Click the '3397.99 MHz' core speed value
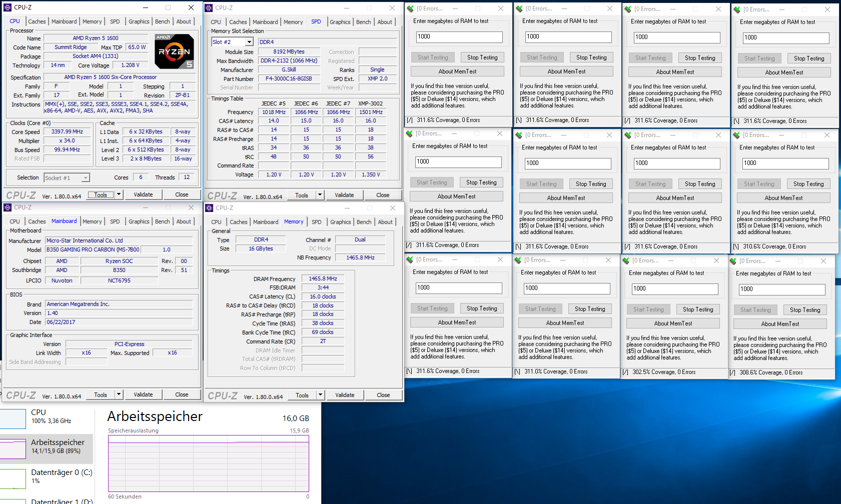Viewport: 841px width, 504px height. pos(67,131)
